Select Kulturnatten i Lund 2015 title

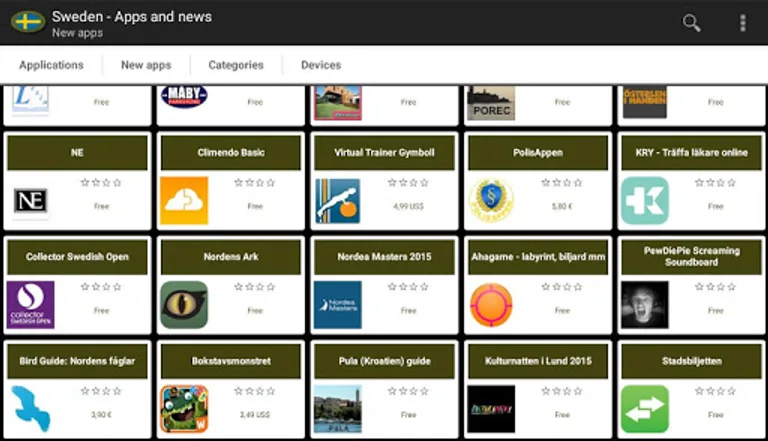(x=538, y=361)
